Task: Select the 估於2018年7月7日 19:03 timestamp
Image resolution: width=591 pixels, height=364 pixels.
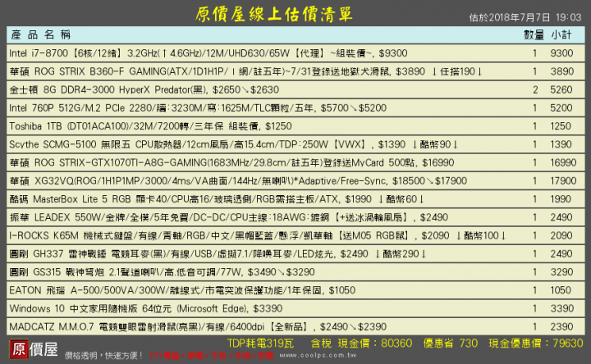Action: click(x=525, y=17)
